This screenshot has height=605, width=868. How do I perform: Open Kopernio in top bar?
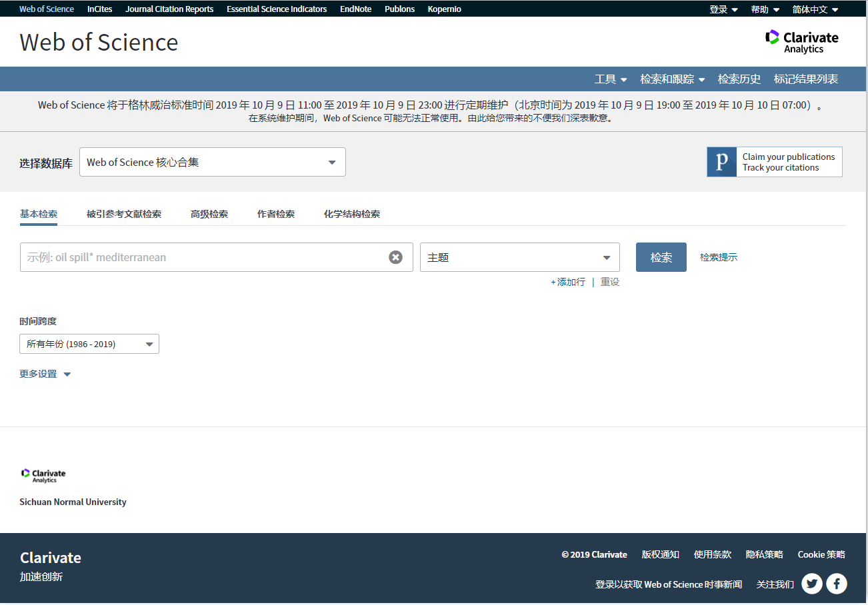click(445, 9)
